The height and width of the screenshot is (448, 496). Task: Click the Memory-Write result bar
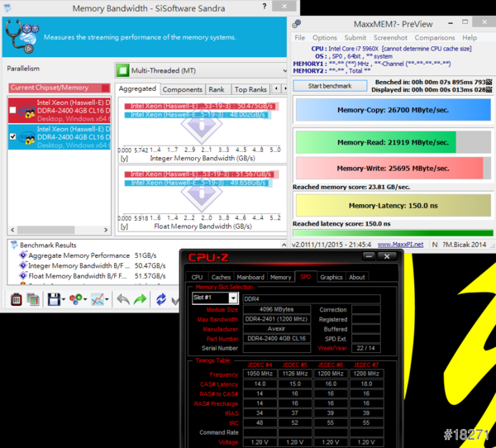393,169
